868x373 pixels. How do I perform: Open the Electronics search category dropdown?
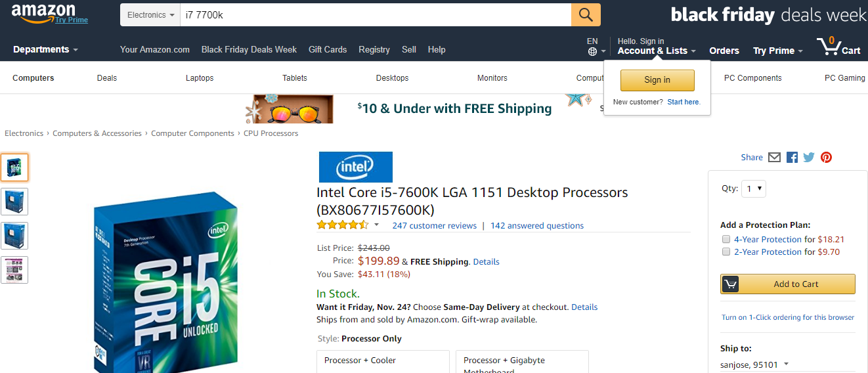coord(150,14)
